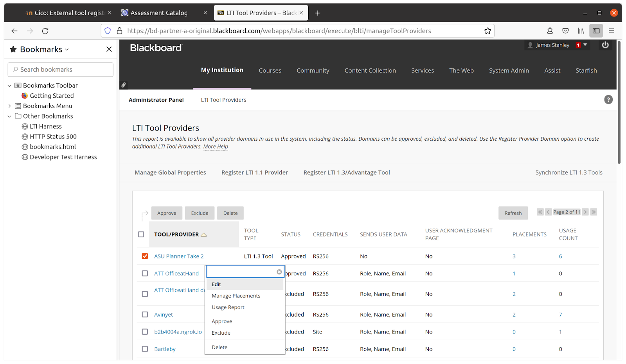626x364 pixels.
Task: Click the Search bookmarks field
Action: click(61, 70)
